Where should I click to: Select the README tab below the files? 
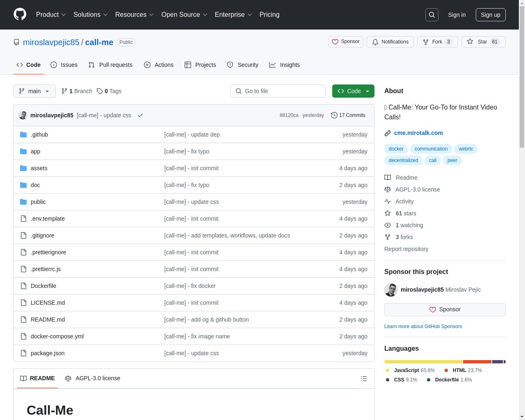37,378
